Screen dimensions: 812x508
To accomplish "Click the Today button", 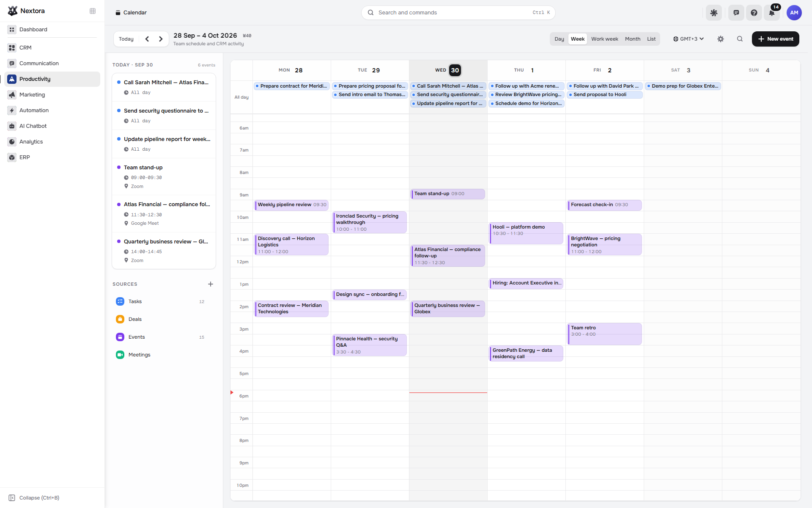I will coord(126,39).
